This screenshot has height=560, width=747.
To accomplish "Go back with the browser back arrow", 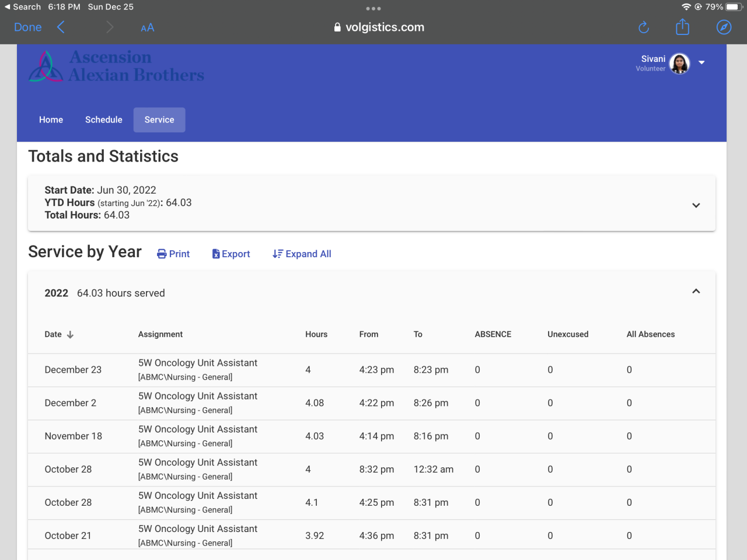I will point(61,27).
